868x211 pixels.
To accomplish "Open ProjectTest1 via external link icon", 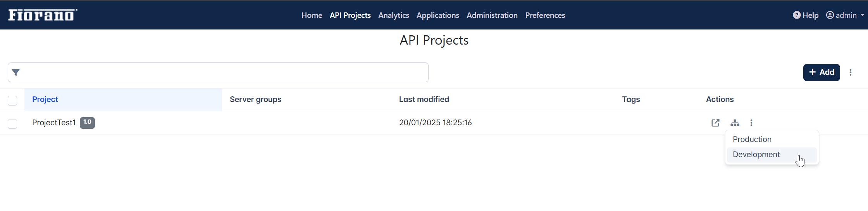I will (715, 123).
